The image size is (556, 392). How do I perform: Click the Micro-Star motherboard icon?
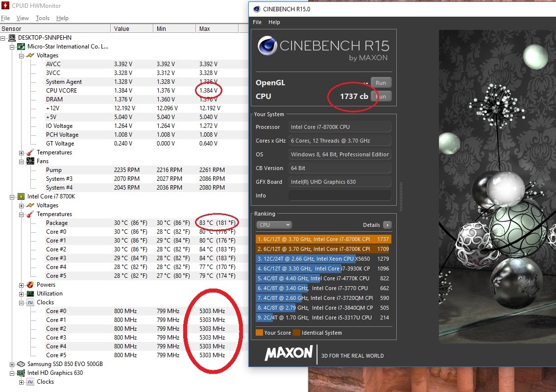click(21, 47)
